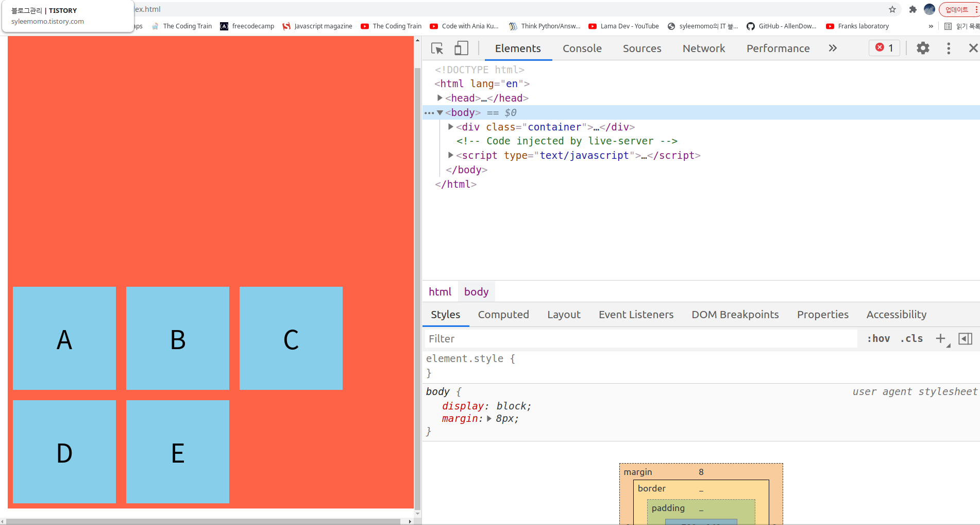Screen dimensions: 980x525
Task: Activate the inspect element picker tool
Action: coord(437,48)
